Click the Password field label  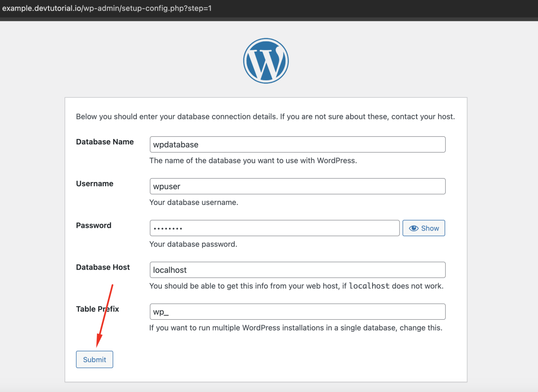(x=94, y=225)
